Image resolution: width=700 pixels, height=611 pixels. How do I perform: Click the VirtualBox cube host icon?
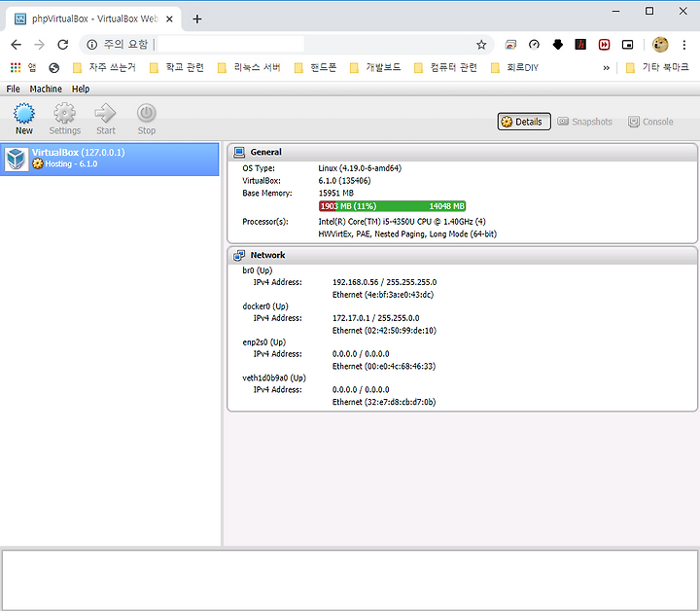coord(17,159)
